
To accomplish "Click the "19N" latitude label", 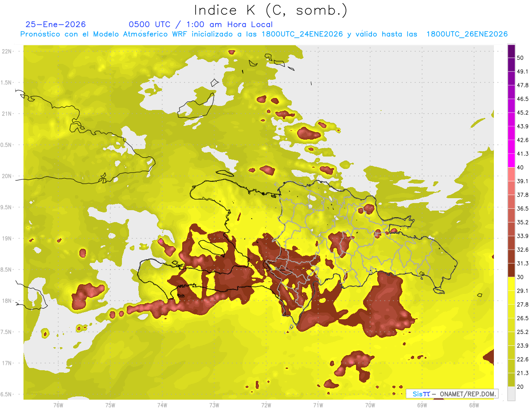I will click(x=7, y=239).
